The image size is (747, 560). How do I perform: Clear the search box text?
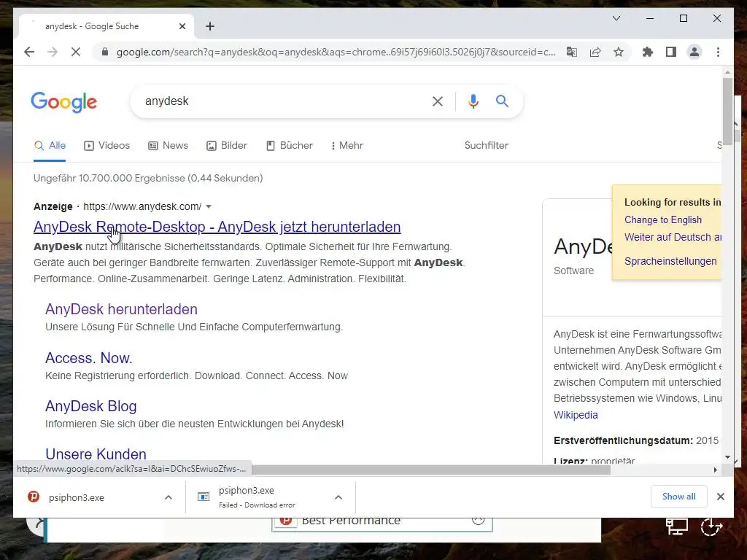438,101
